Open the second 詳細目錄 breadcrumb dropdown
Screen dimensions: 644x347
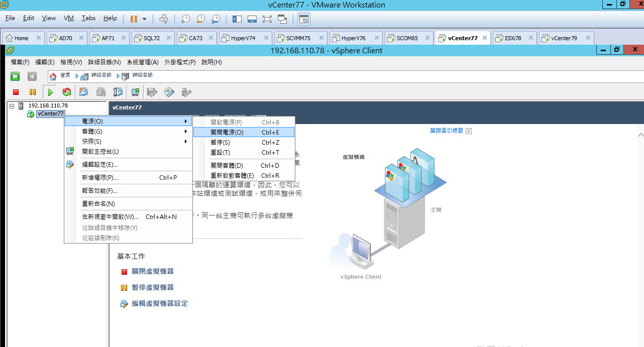point(119,76)
